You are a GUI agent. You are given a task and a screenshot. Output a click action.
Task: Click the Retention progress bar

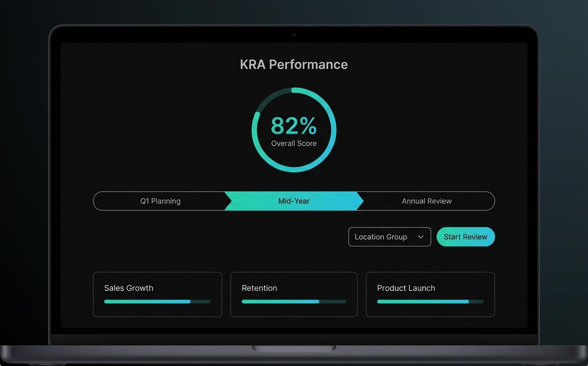click(294, 302)
